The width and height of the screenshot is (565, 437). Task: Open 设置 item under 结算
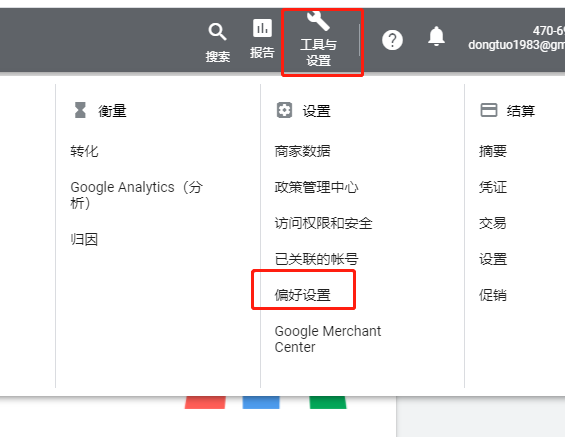(x=493, y=259)
